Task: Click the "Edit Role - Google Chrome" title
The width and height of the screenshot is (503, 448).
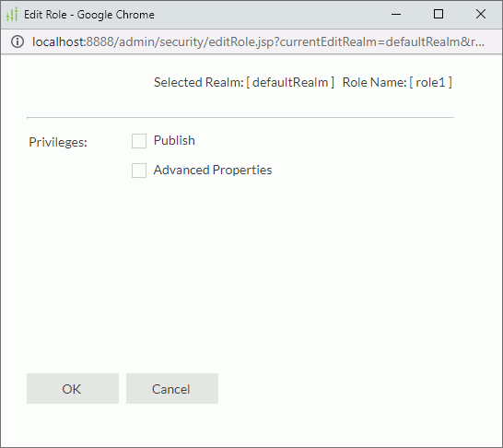Action: (x=89, y=15)
